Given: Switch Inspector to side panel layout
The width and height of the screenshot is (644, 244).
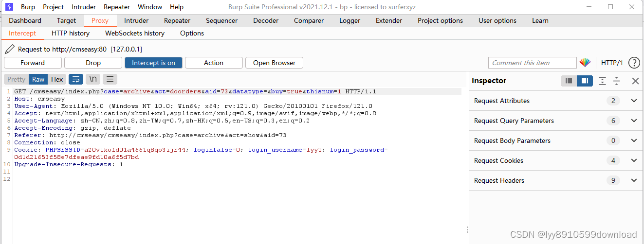Looking at the screenshot, I should (x=585, y=81).
